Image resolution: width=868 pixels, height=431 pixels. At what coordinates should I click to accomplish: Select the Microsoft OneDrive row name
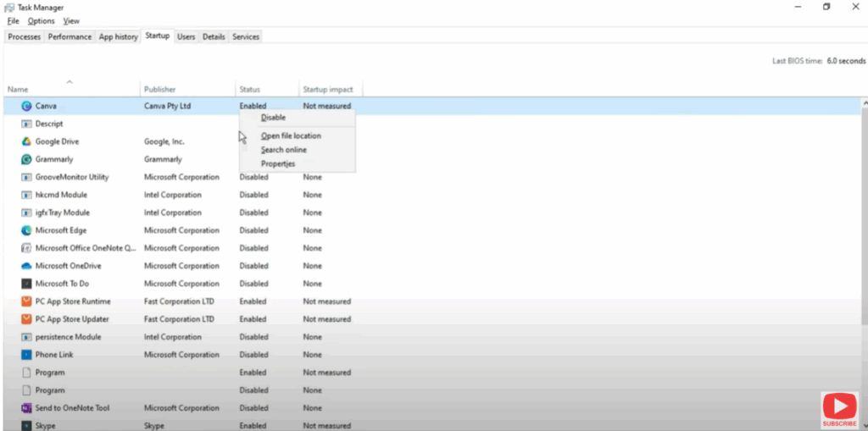(68, 266)
